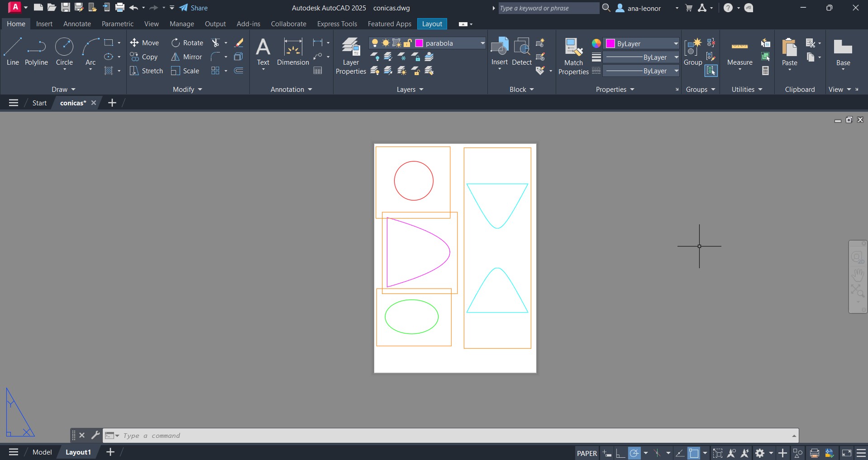Open the parabola layer dropdown
Screen dimensions: 868x460
482,43
